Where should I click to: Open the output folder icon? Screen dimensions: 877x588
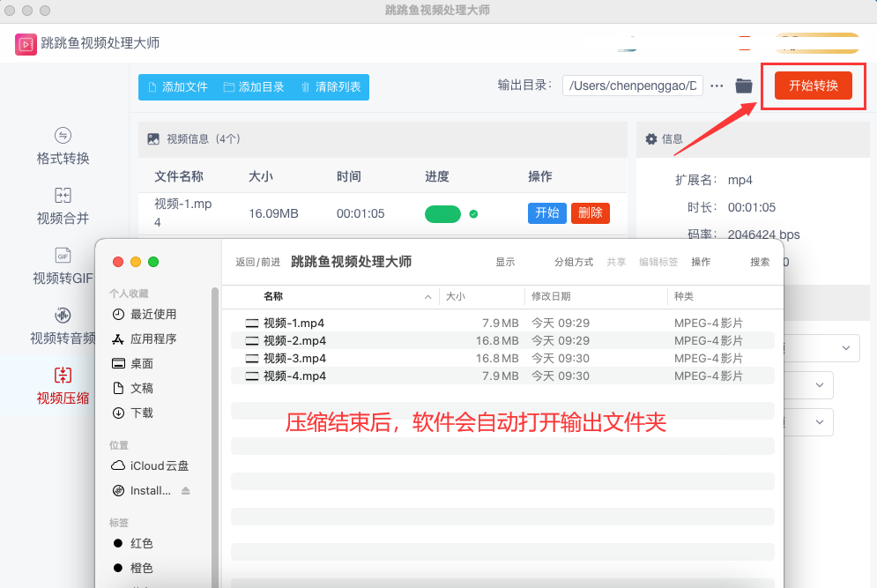pyautogui.click(x=743, y=86)
